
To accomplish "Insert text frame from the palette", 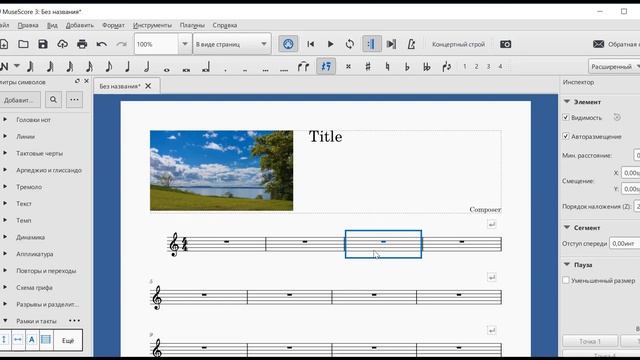I will [32, 340].
